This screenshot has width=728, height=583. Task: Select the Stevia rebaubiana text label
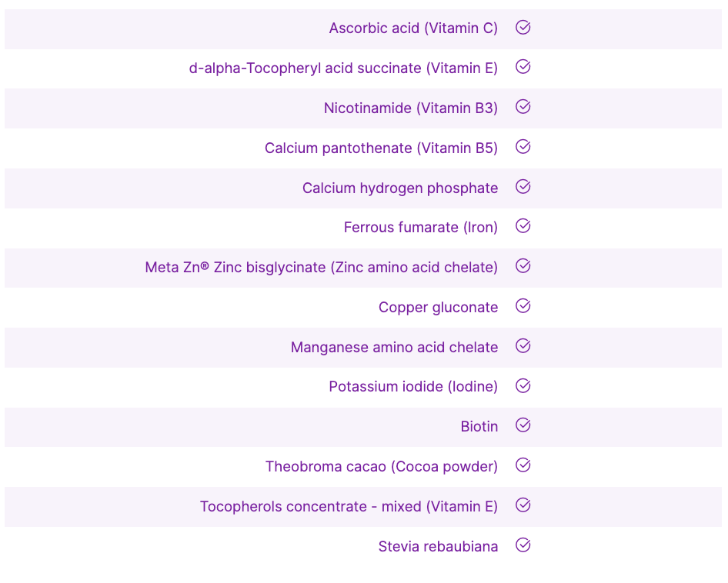point(438,547)
